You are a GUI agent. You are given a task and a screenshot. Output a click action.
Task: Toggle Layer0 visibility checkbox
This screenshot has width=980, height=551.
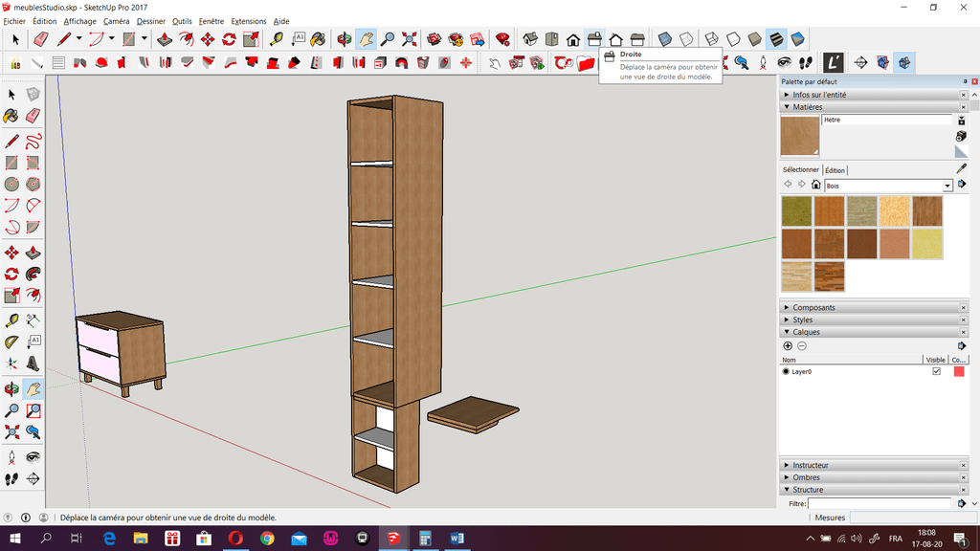click(x=936, y=371)
